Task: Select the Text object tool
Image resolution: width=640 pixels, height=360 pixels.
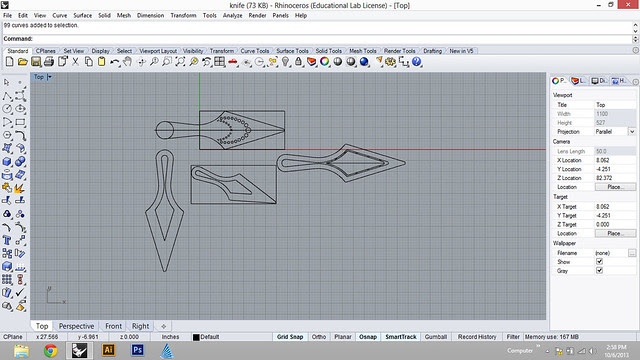Action: pos(7,240)
